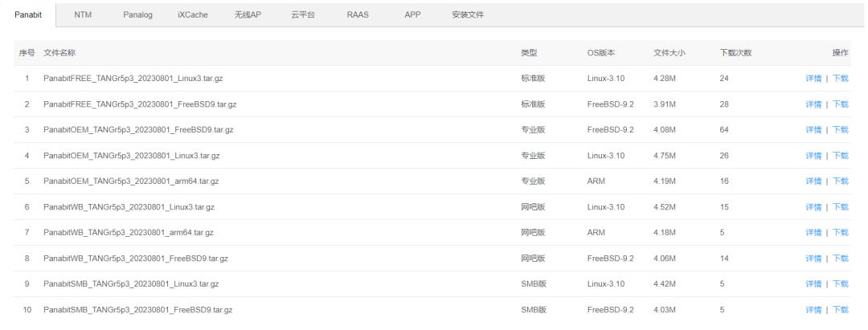View 详情 for PanabitOEM arm64 file
The image size is (868, 330).
[x=813, y=181]
